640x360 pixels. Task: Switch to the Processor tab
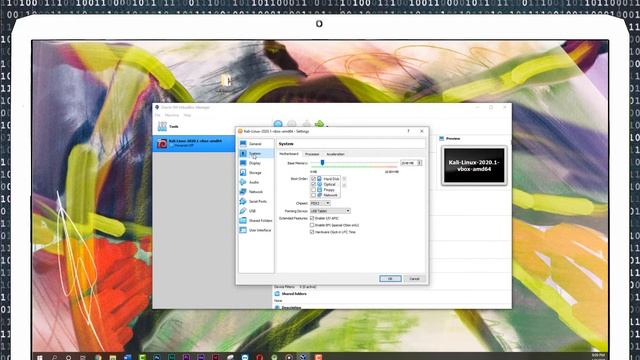(x=312, y=154)
